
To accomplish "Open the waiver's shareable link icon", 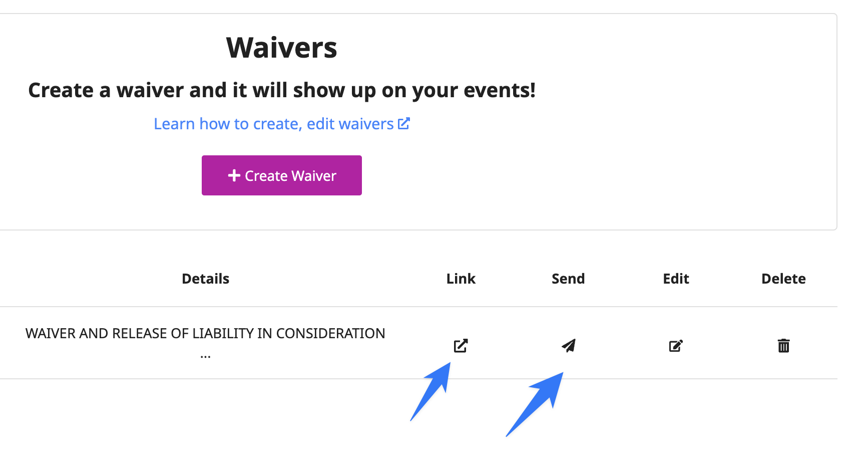I will pos(461,346).
